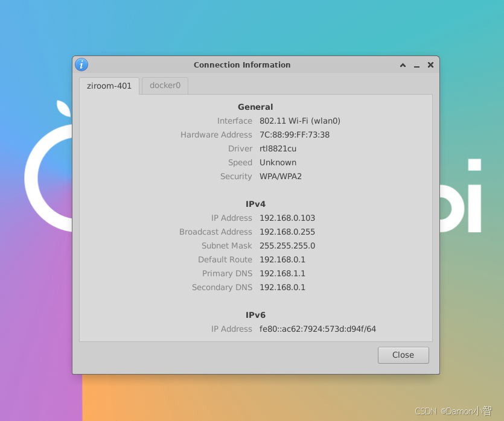
Task: Click the broadcast address 192.168.0.255
Action: click(287, 232)
